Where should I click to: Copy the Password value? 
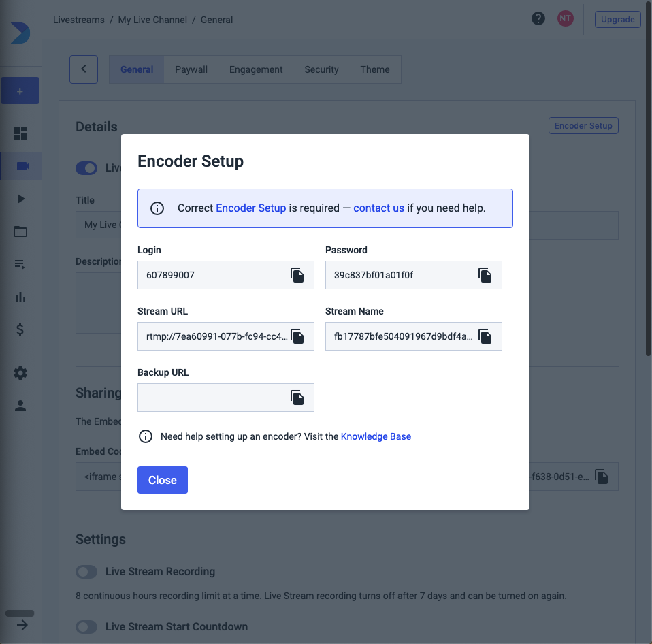click(x=485, y=275)
